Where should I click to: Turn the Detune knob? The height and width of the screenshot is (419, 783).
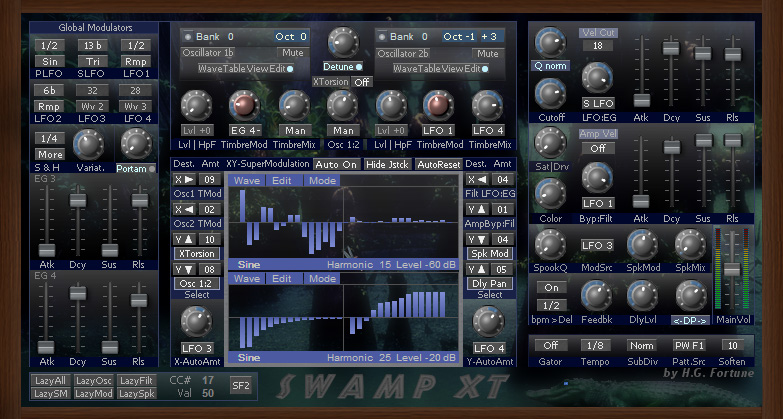(x=343, y=43)
